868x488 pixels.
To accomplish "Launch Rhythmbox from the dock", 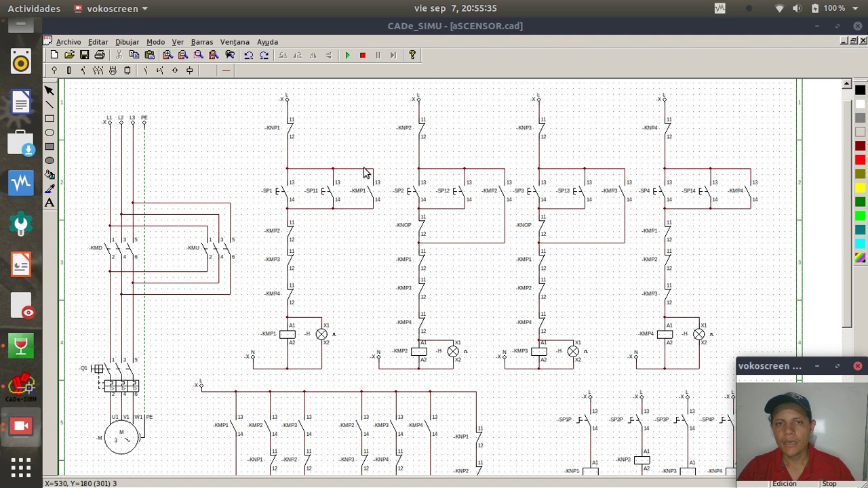I will pyautogui.click(x=20, y=62).
